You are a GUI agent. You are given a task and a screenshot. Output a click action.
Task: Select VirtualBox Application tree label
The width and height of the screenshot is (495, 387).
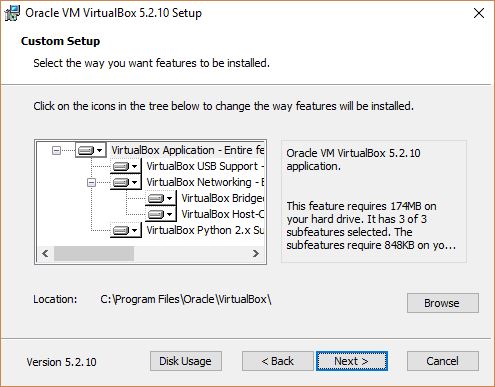pos(188,150)
